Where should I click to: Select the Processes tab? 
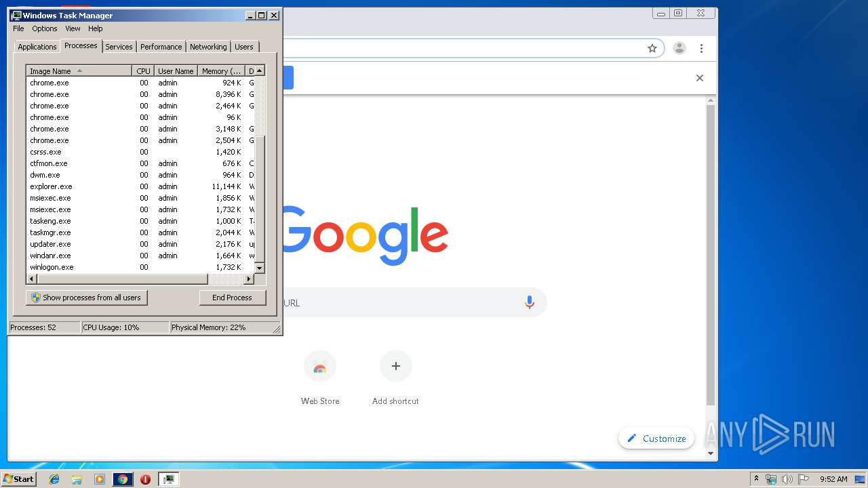(81, 45)
